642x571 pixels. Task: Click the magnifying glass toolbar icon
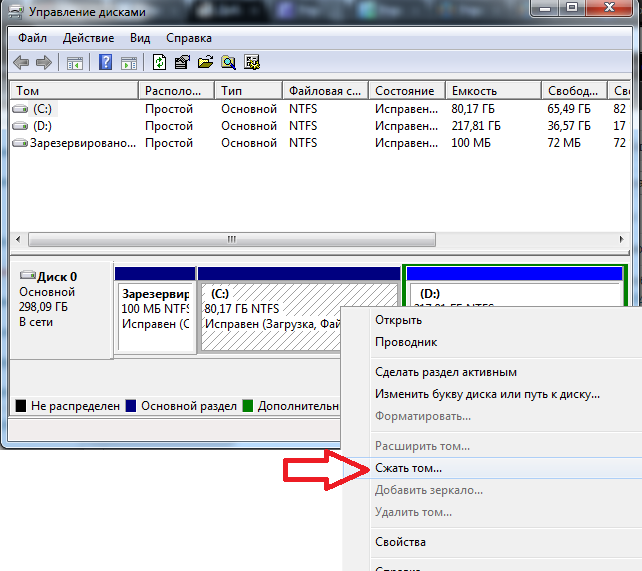pos(229,62)
